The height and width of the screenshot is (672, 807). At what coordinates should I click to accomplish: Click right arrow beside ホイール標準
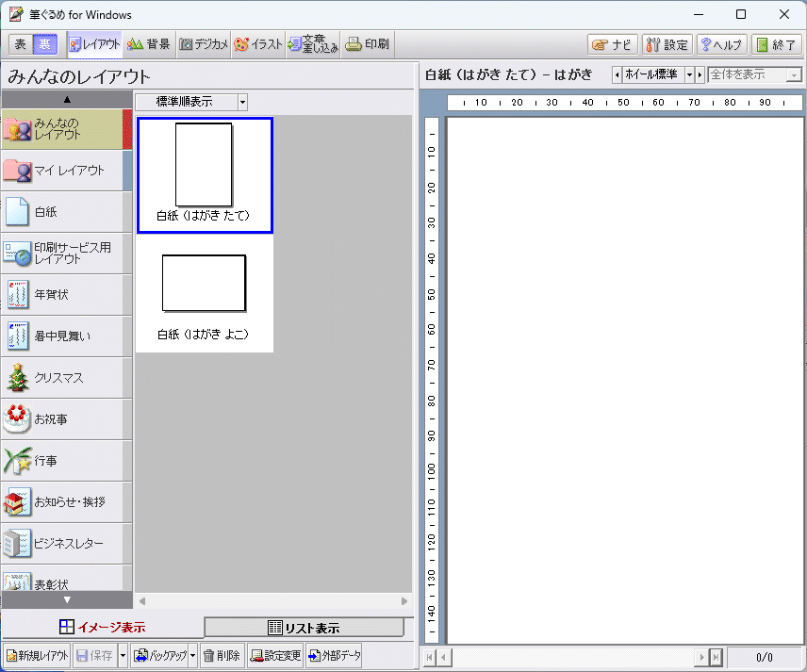700,75
